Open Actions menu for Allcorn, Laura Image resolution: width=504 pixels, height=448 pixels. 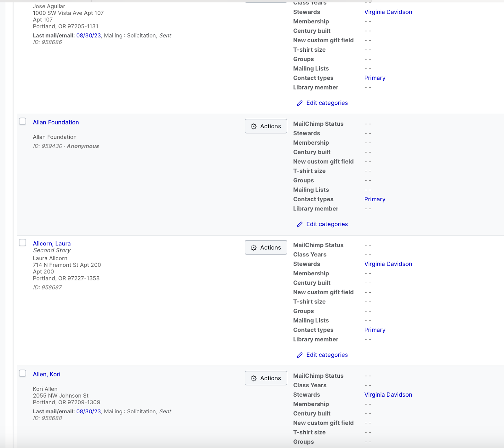click(266, 247)
